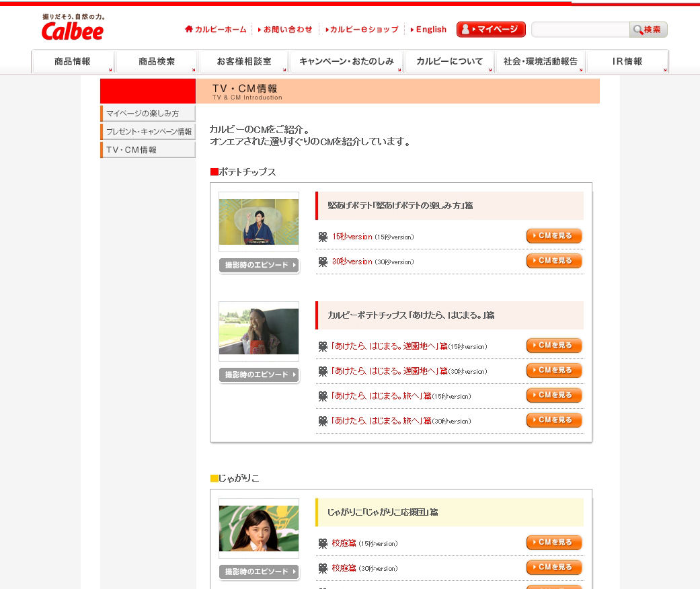The image size is (700, 589).
Task: Click CMを見る for 堅あげポテト 15秒version
Action: click(554, 236)
